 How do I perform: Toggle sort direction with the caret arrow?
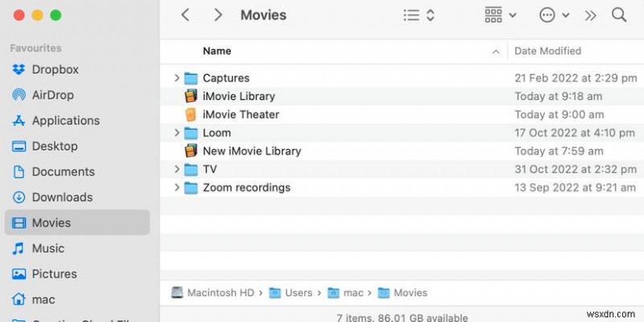(496, 52)
